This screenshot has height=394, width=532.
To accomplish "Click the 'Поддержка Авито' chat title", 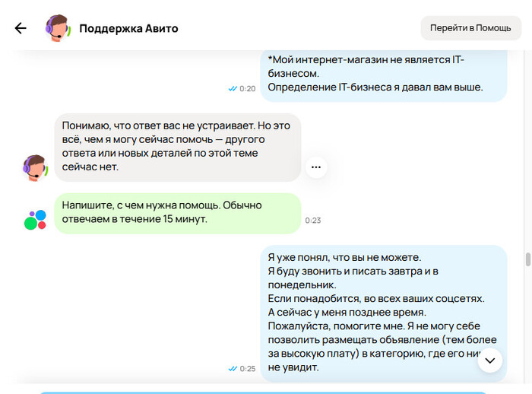I will (128, 28).
